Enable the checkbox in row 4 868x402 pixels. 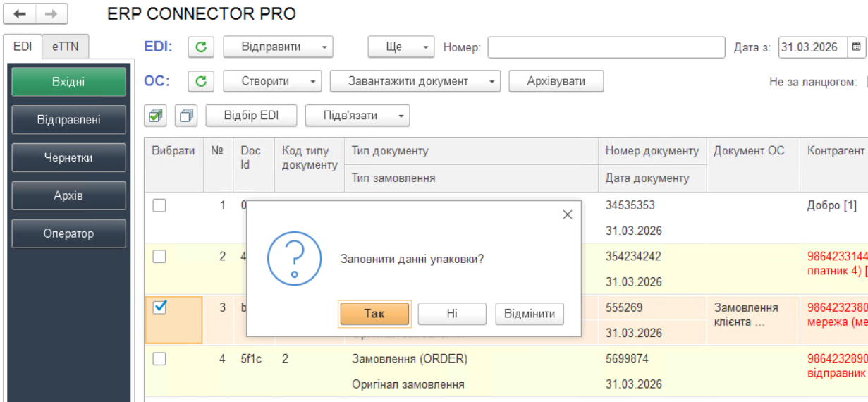[159, 359]
